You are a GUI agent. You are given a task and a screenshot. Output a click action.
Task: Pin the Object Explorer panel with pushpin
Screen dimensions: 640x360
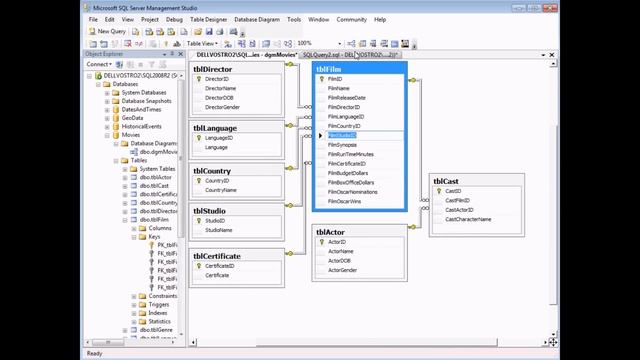(x=172, y=54)
